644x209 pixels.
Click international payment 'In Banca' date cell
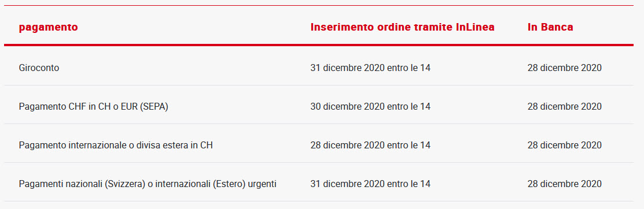click(564, 145)
